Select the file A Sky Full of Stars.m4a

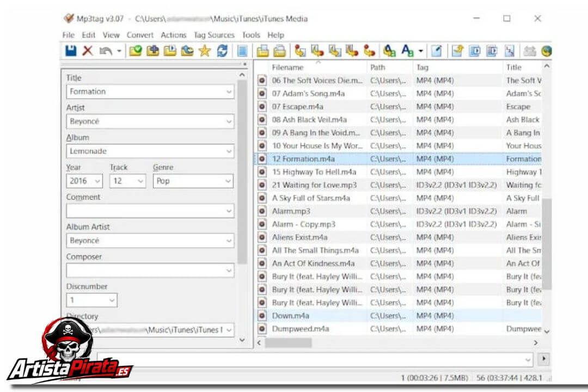399,198
